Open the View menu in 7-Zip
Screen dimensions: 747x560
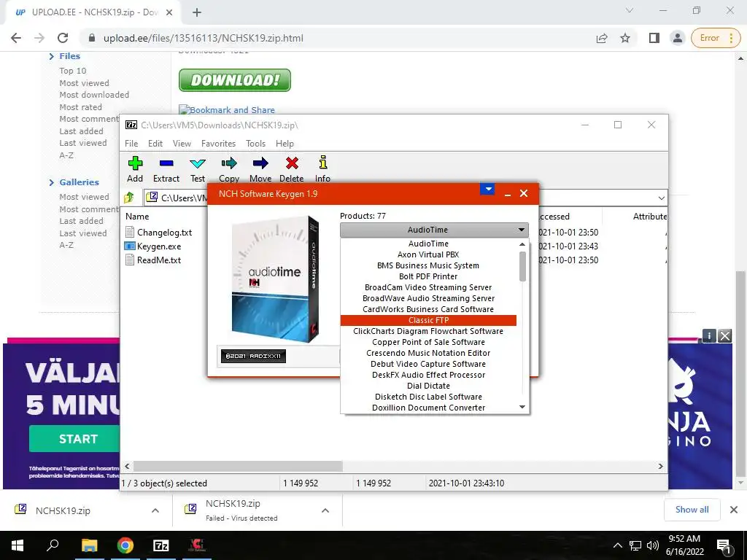[182, 144]
